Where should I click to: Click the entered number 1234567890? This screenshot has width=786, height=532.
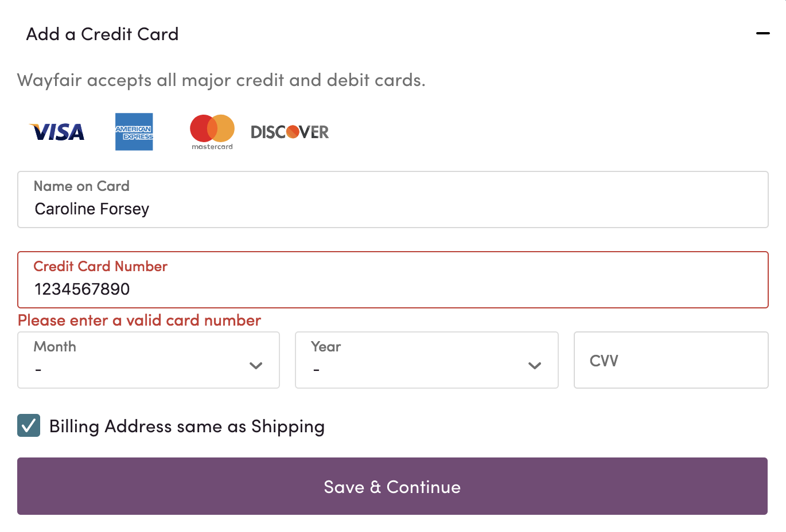[82, 290]
